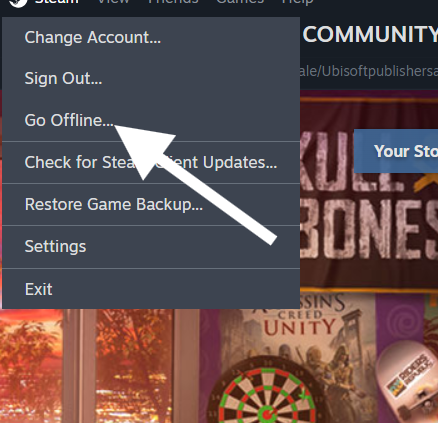The width and height of the screenshot is (438, 423).
Task: Click the Skull and Bones banner
Action: point(369,195)
